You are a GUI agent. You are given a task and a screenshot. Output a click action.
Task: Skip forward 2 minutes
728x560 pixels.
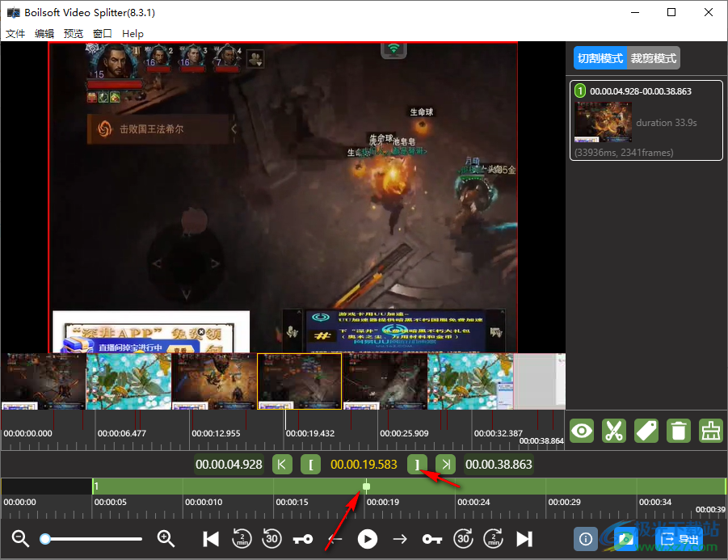click(493, 539)
